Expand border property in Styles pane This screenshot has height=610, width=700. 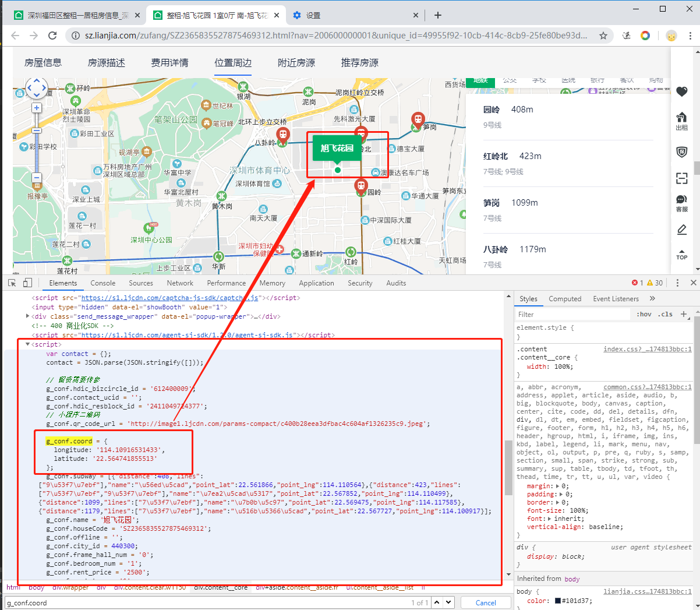pos(558,502)
